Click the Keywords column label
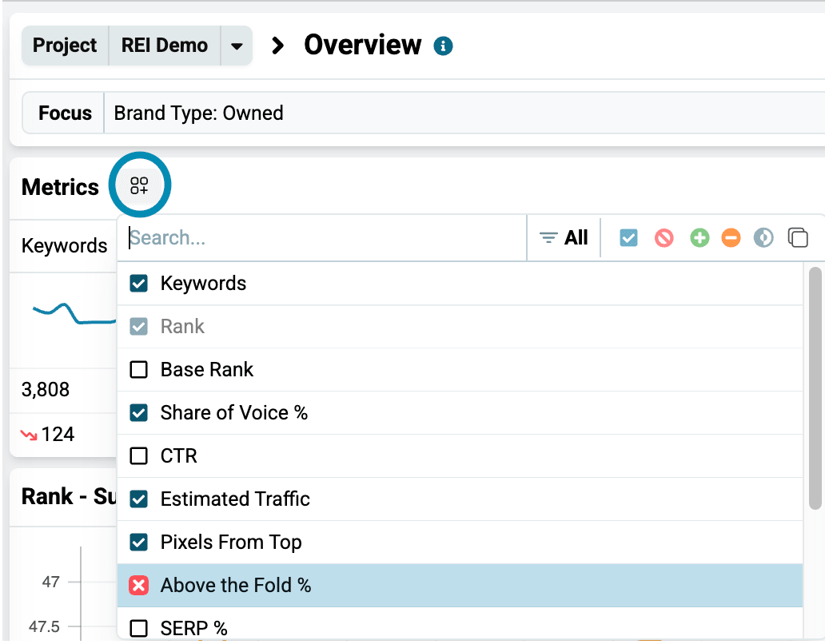 click(64, 246)
